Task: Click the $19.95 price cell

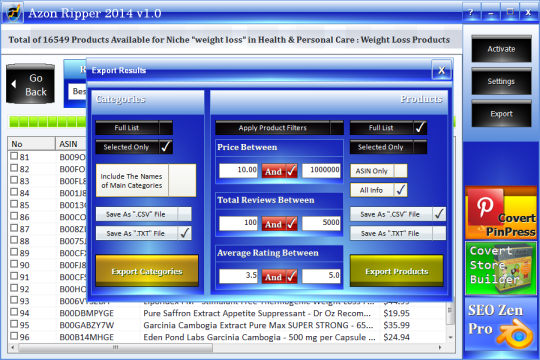Action: (x=396, y=313)
